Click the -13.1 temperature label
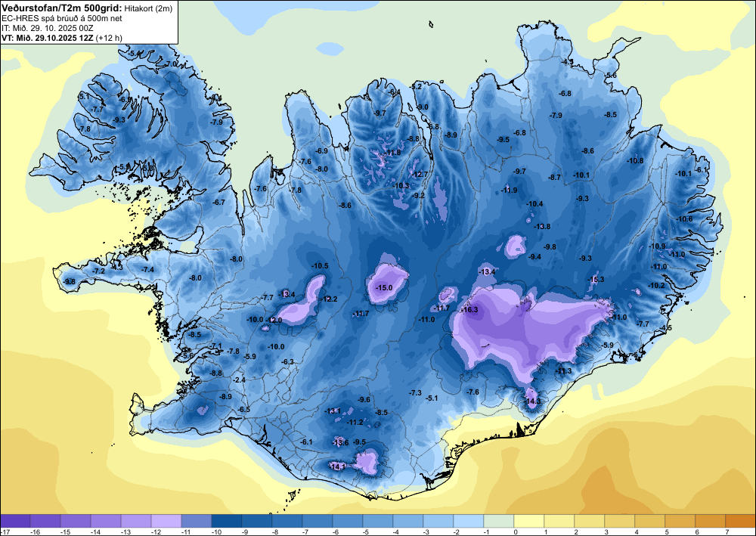 point(333,411)
